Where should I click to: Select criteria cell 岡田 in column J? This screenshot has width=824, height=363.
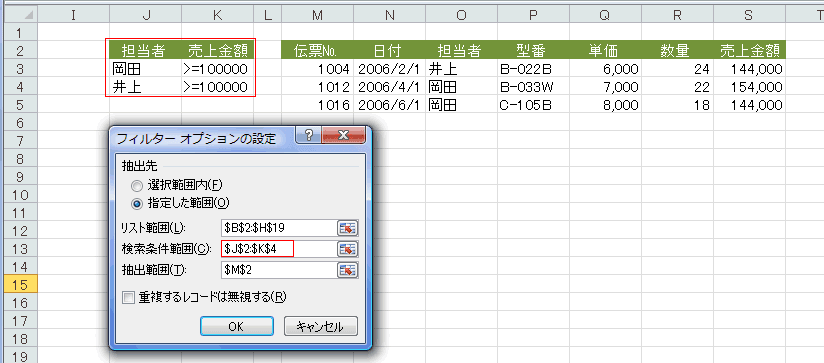tap(146, 68)
